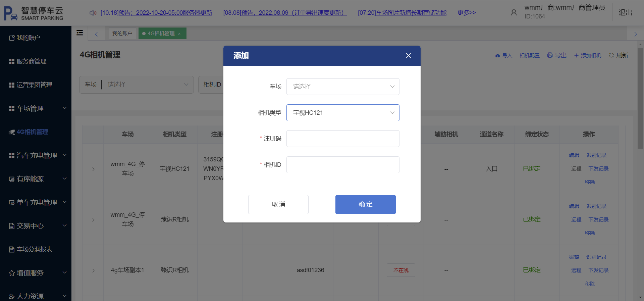Click 取消 button in dialog

[278, 204]
